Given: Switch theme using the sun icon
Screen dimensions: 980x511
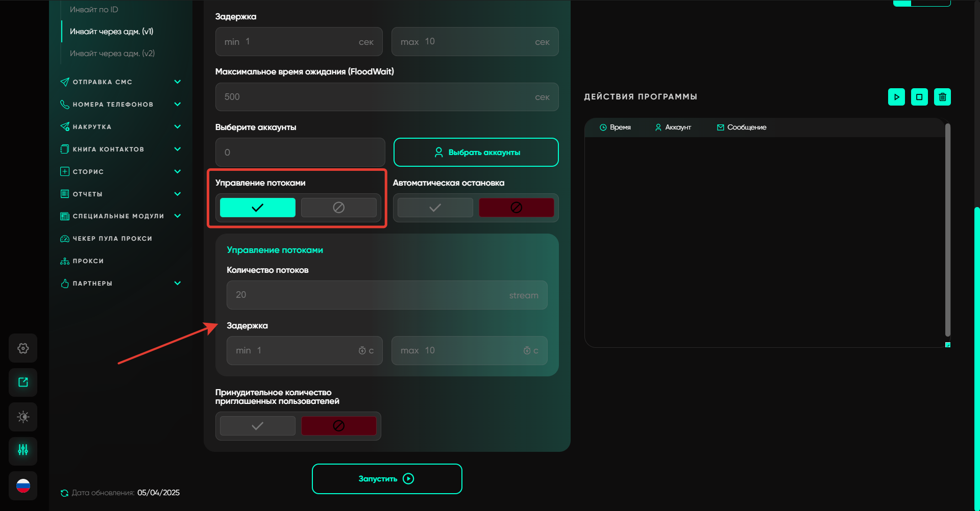Looking at the screenshot, I should [23, 417].
